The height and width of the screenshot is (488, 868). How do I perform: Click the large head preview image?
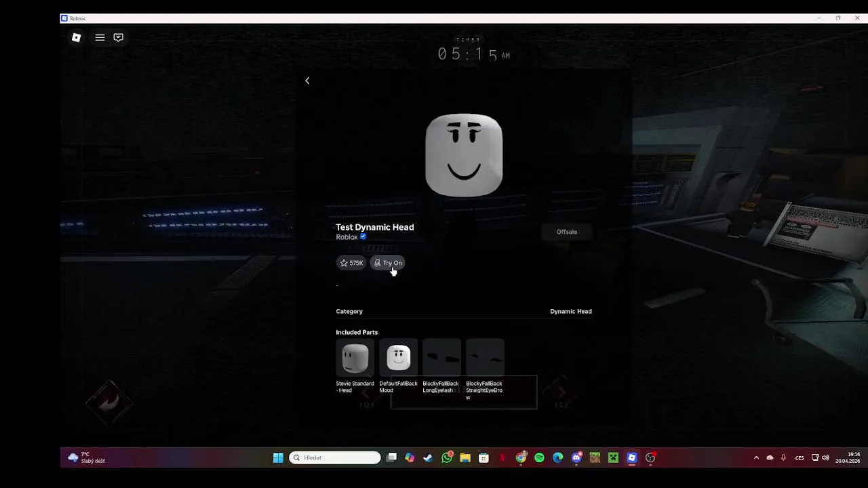coord(464,155)
